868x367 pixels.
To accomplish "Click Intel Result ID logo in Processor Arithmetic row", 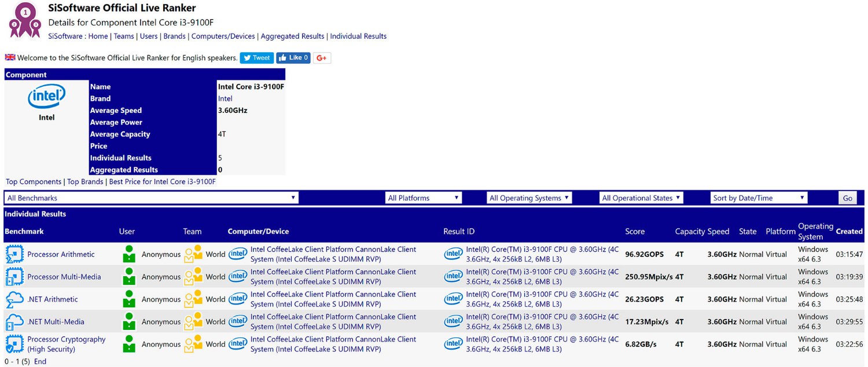I will [x=454, y=254].
